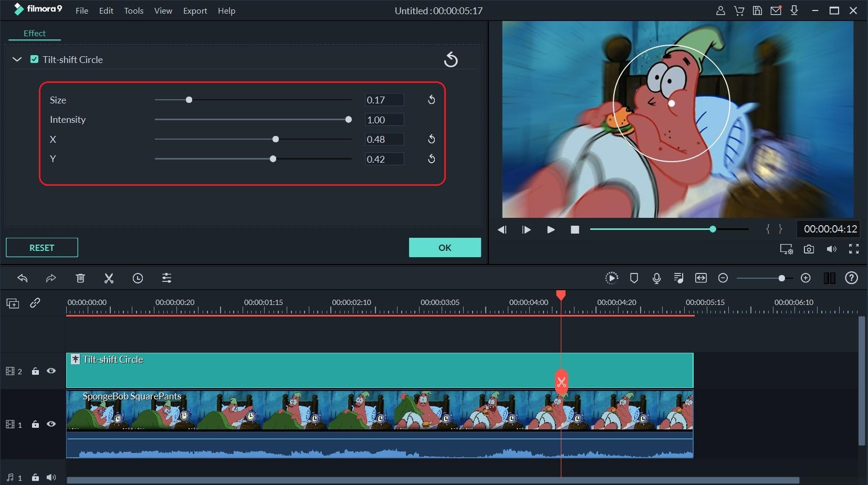Click the OK button

coord(445,248)
